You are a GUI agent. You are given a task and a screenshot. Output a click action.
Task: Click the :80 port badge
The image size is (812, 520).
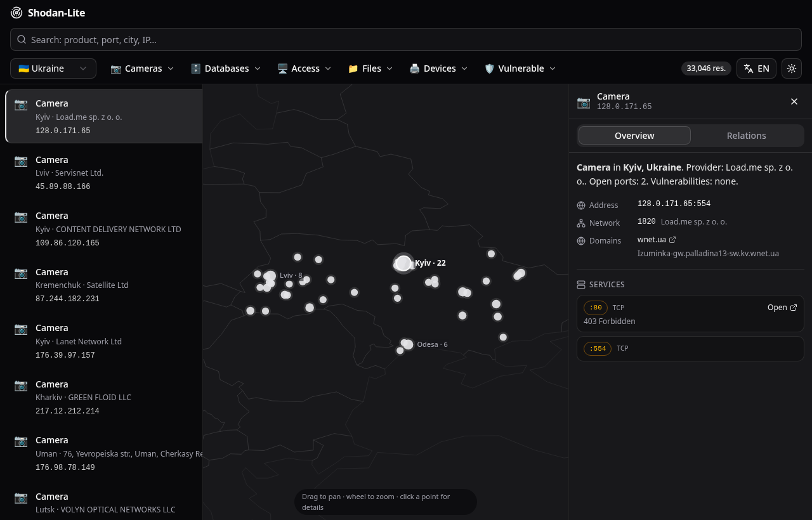(x=596, y=308)
